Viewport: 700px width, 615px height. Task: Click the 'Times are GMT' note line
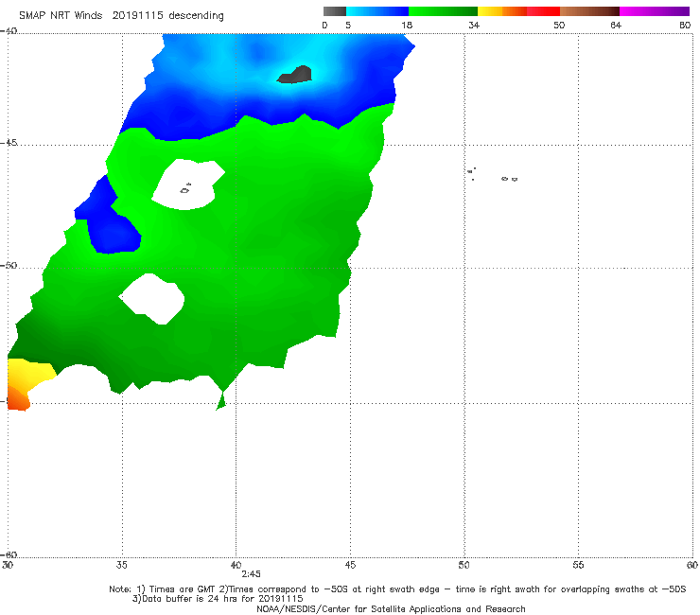397,589
